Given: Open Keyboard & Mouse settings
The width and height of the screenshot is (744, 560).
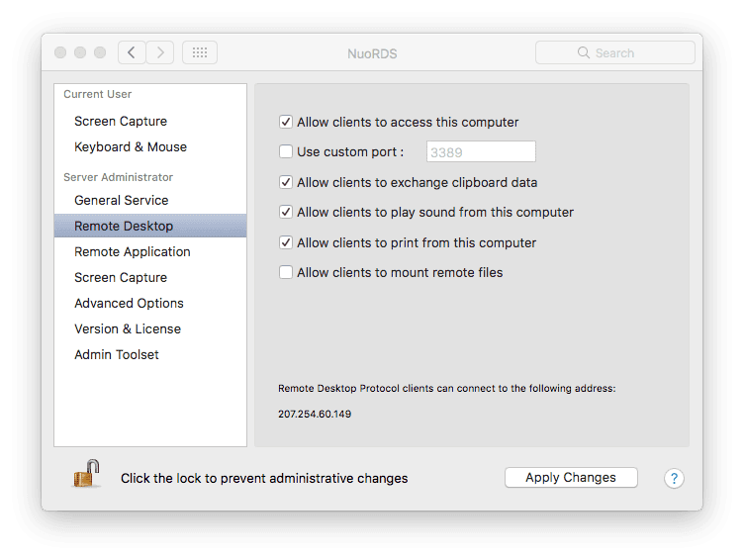Looking at the screenshot, I should 150,146.
